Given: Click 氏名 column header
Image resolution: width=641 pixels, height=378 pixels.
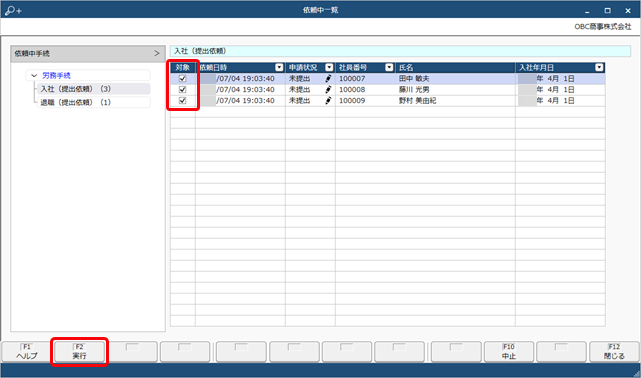Looking at the screenshot, I should tap(455, 67).
